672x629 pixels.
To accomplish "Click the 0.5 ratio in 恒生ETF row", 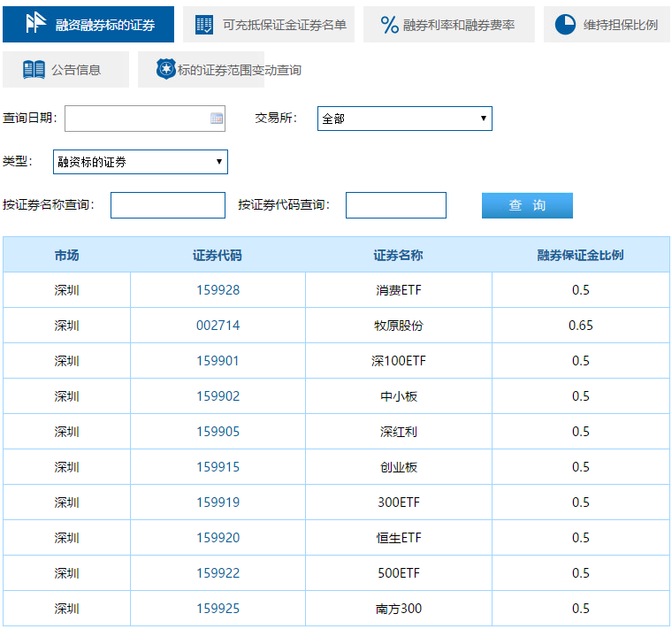I will coord(581,538).
